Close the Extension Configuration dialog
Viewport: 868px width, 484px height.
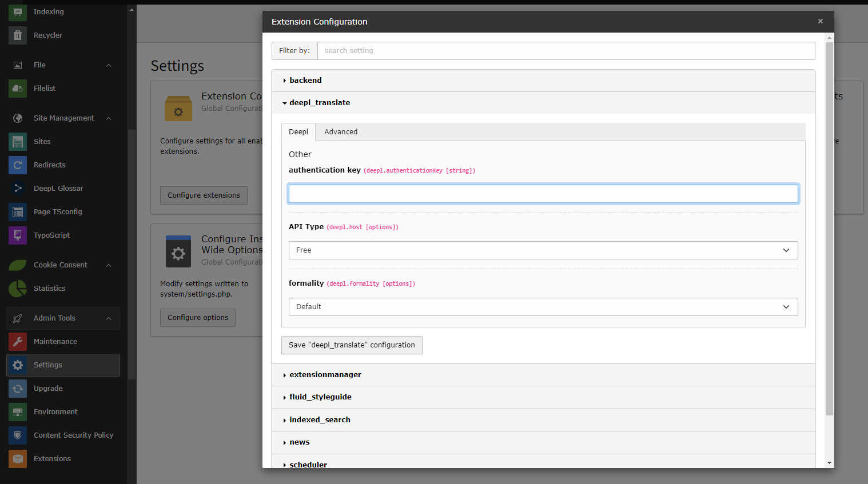(821, 22)
